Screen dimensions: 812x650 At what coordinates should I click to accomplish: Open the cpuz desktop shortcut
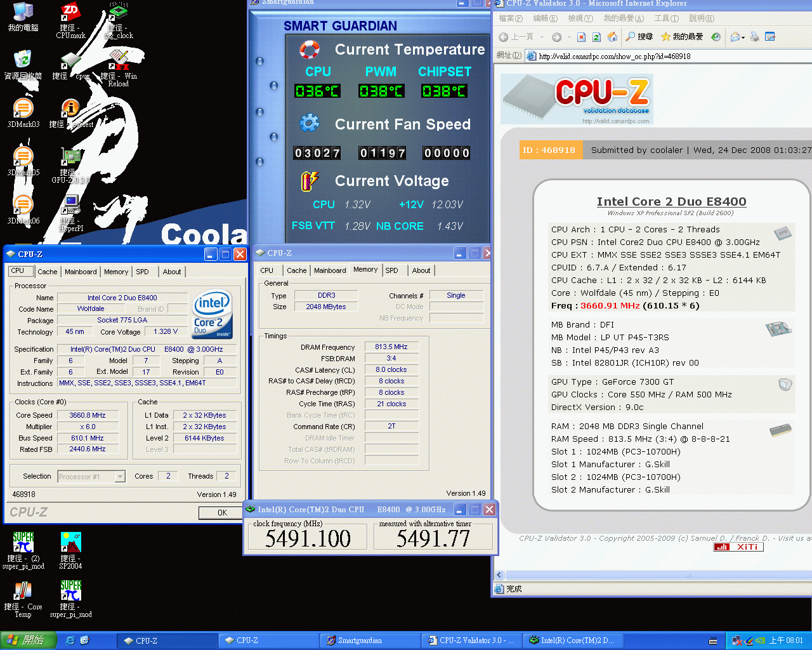[x=70, y=65]
